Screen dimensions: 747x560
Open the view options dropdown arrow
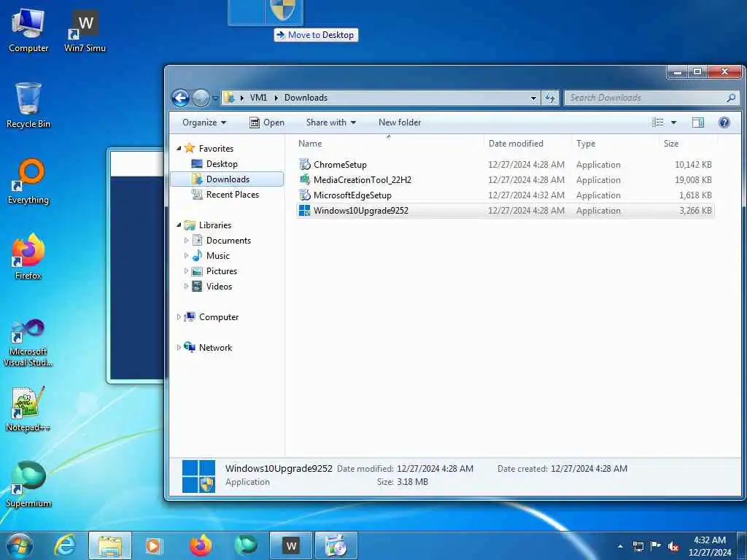coord(673,122)
